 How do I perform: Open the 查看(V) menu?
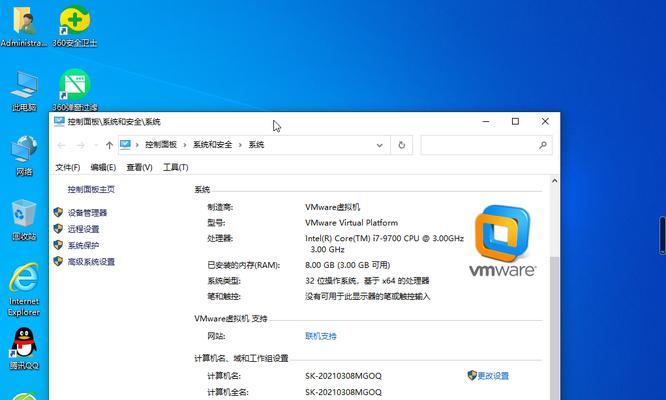coord(139,167)
